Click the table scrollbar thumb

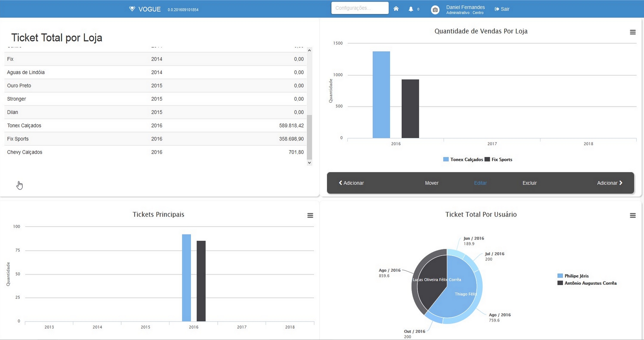coord(309,137)
